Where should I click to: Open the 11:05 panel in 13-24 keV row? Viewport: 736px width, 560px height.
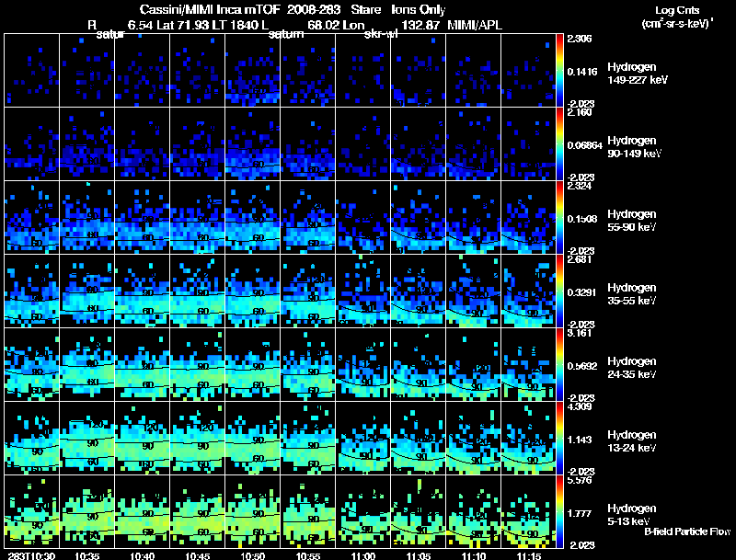419,438
